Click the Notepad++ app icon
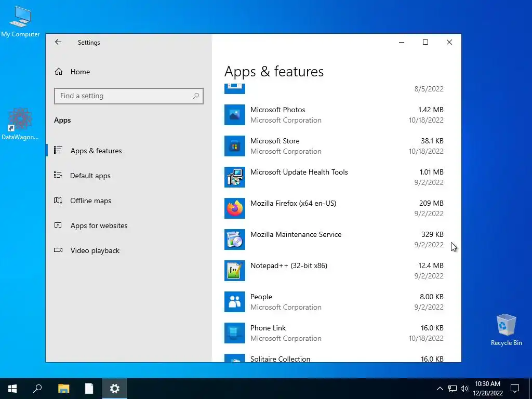The height and width of the screenshot is (399, 532). tap(234, 271)
